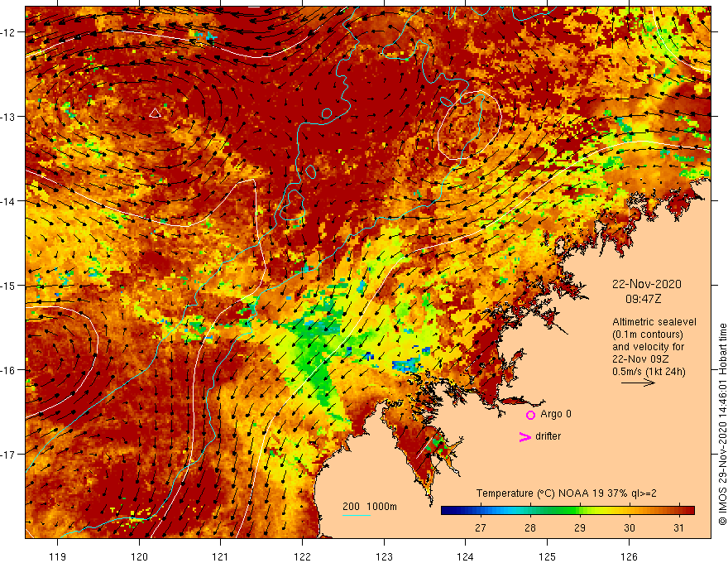Click the white triangle eddy marker

click(155, 113)
